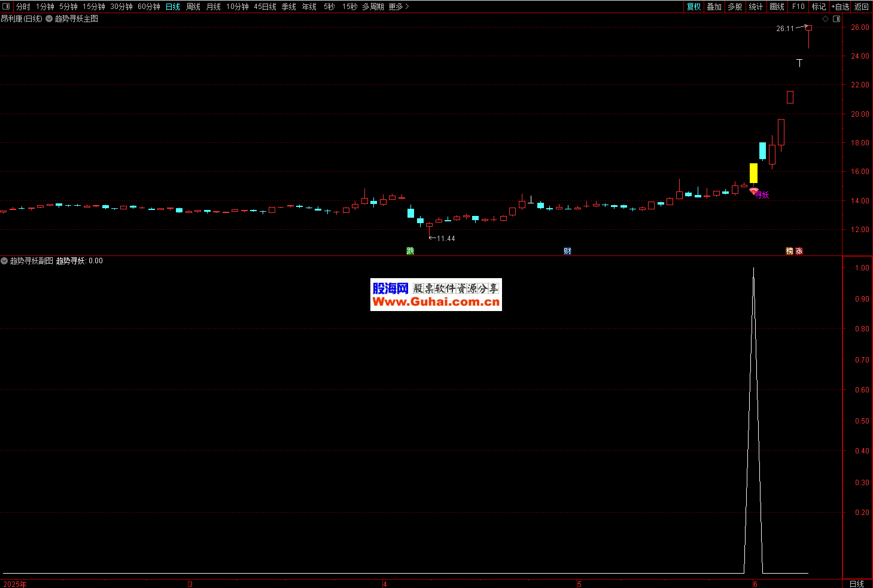Open main chart indicator dropdown arrow
The width and height of the screenshot is (873, 588).
click(49, 19)
